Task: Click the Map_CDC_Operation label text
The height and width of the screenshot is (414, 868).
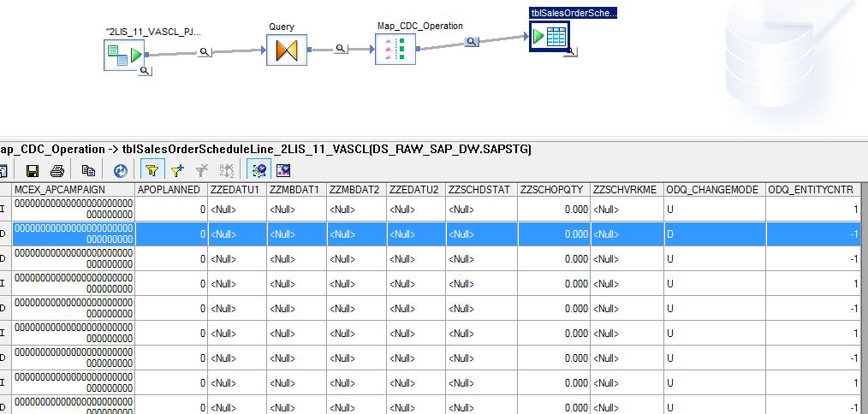Action: pos(420,26)
